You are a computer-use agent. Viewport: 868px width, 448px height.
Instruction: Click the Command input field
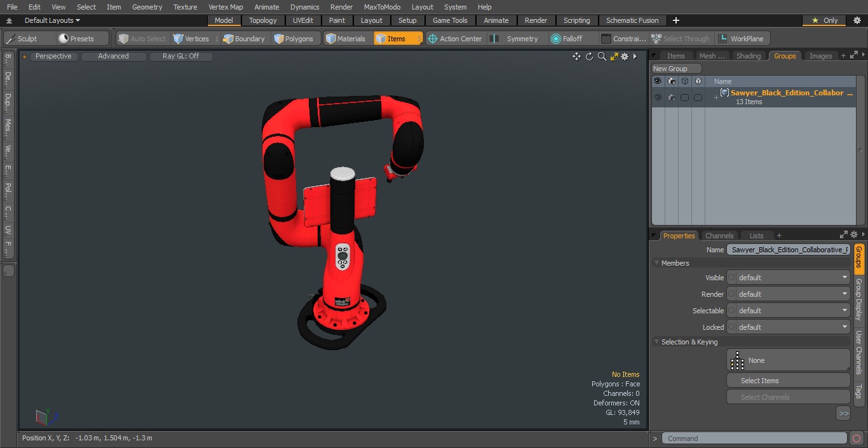[x=754, y=438]
